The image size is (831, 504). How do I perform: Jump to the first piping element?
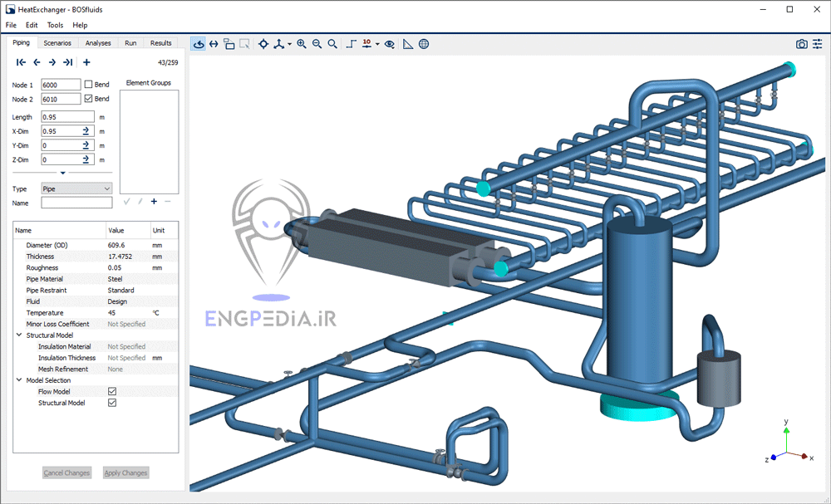tap(21, 62)
